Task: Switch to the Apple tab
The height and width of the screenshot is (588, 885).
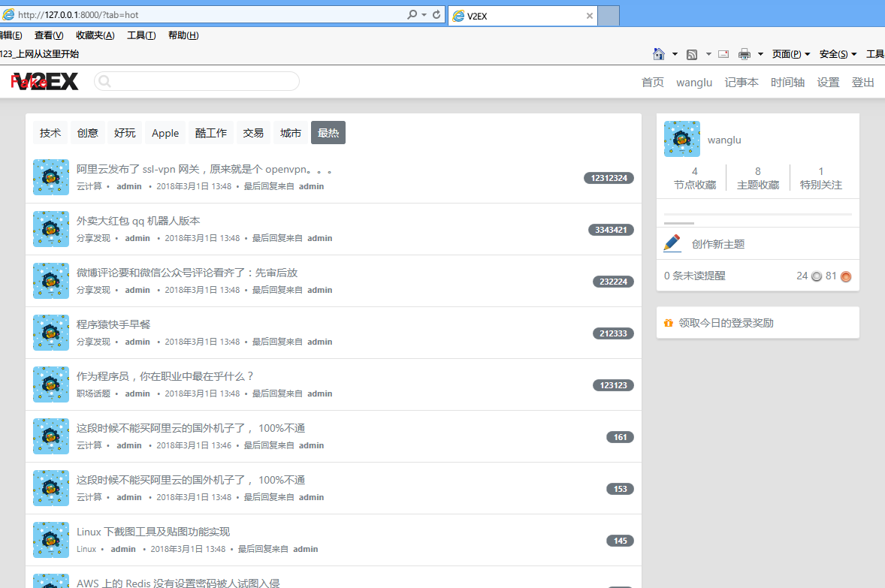Action: (165, 133)
